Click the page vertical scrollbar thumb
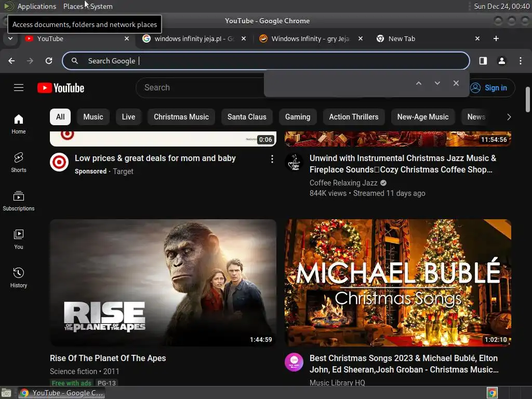532x399 pixels. (x=528, y=99)
